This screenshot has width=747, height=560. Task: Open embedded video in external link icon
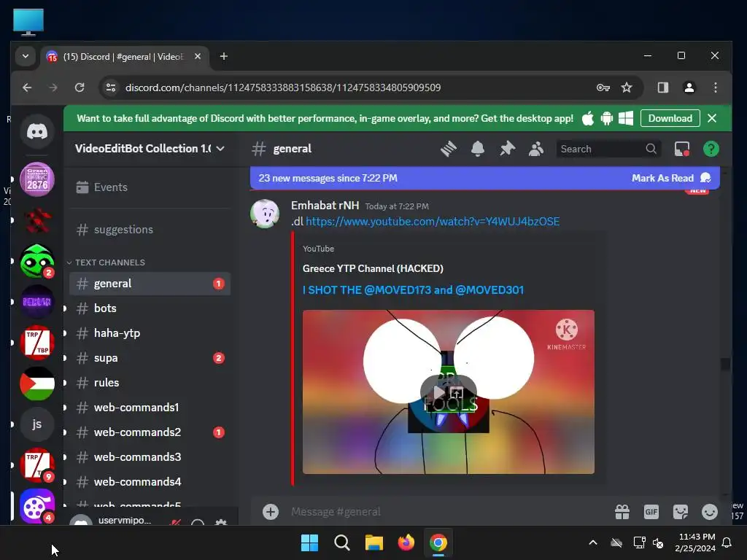(x=457, y=393)
